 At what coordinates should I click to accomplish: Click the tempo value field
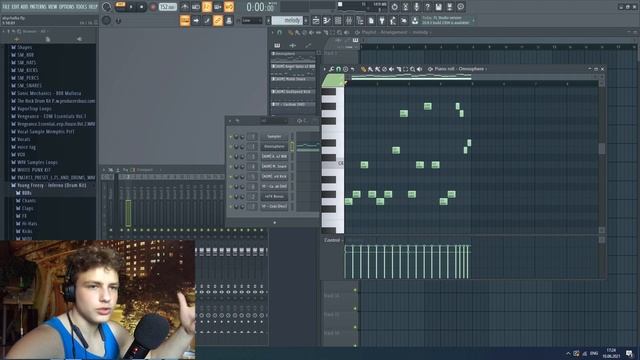click(167, 7)
